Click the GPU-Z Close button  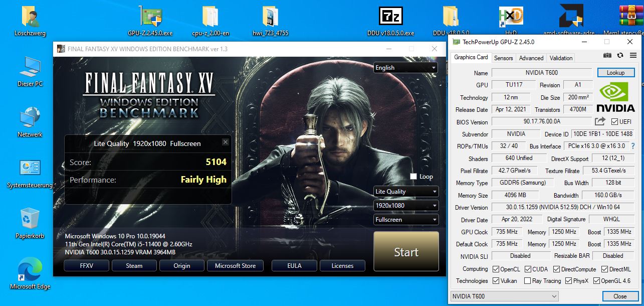click(620, 296)
